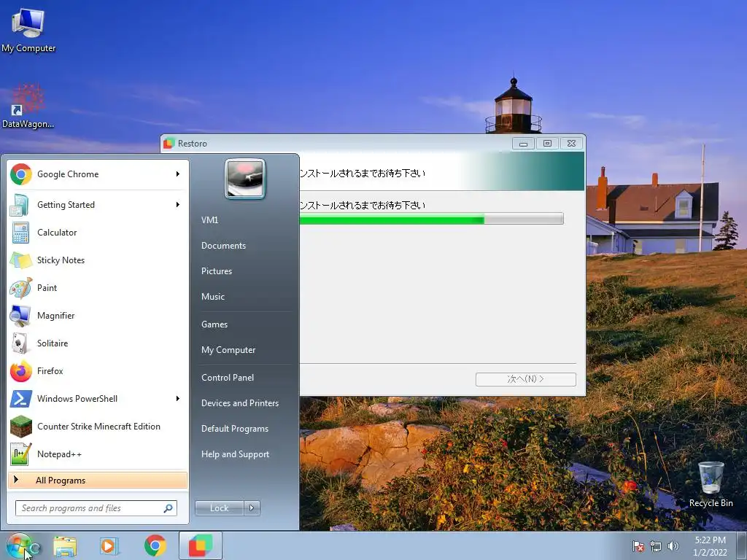Open the Counter Strike Minecraft Edition icon
Screen dimensions: 747x560
click(21, 426)
